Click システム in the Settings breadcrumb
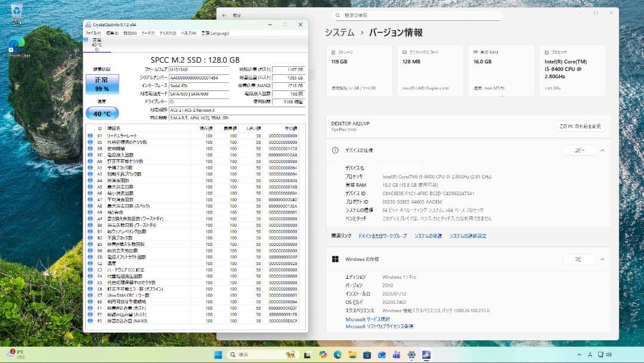The image size is (644, 363). [x=339, y=32]
